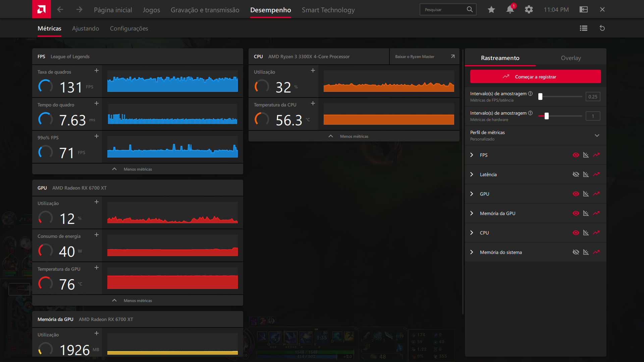Expand the FPS tracking section
644x362 pixels.
(x=472, y=155)
